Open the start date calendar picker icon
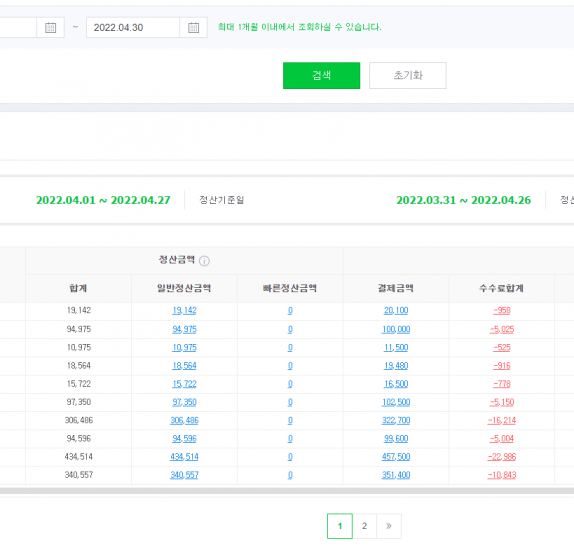The image size is (574, 550). click(x=51, y=27)
